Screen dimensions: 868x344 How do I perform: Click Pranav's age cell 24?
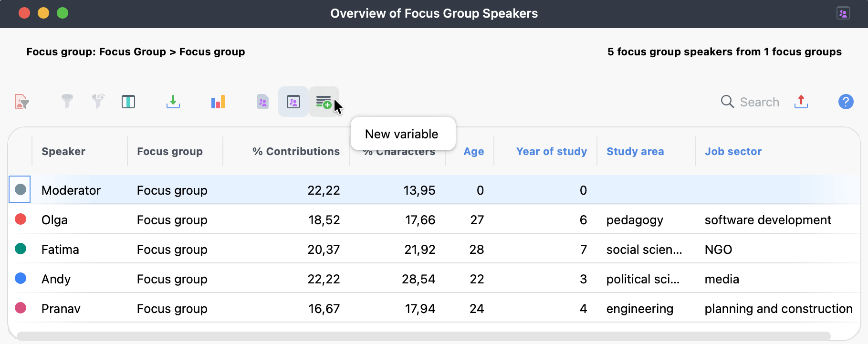pos(477,309)
